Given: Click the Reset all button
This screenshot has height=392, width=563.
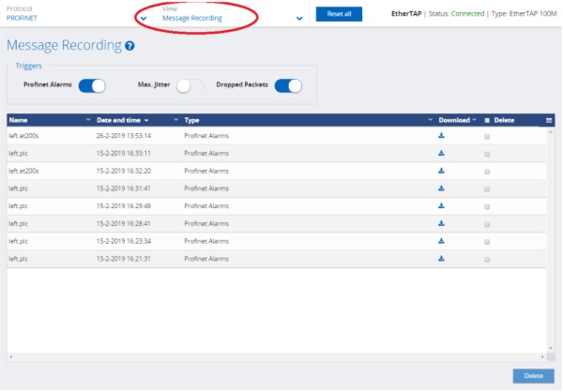Looking at the screenshot, I should click(x=339, y=14).
